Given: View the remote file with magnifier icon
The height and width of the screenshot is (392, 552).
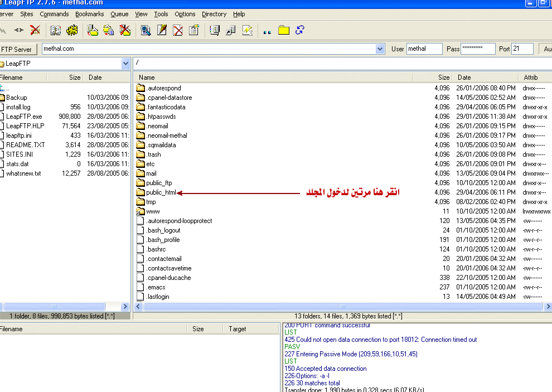Looking at the screenshot, I should pos(145,31).
